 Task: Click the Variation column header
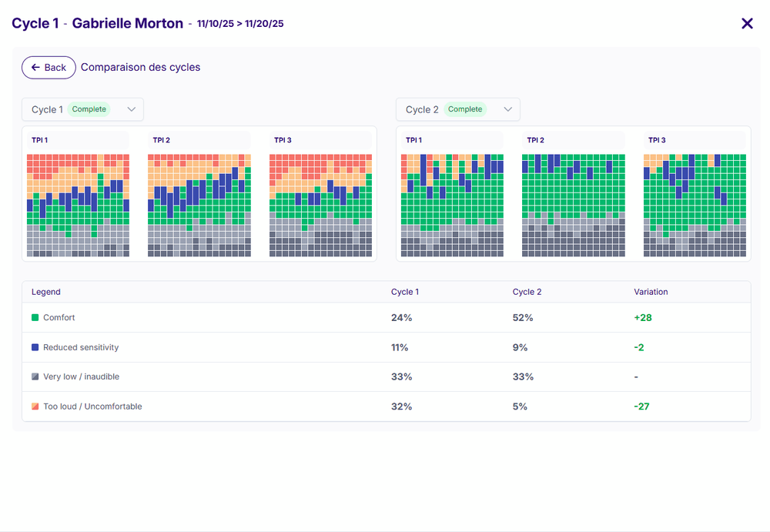tap(651, 292)
